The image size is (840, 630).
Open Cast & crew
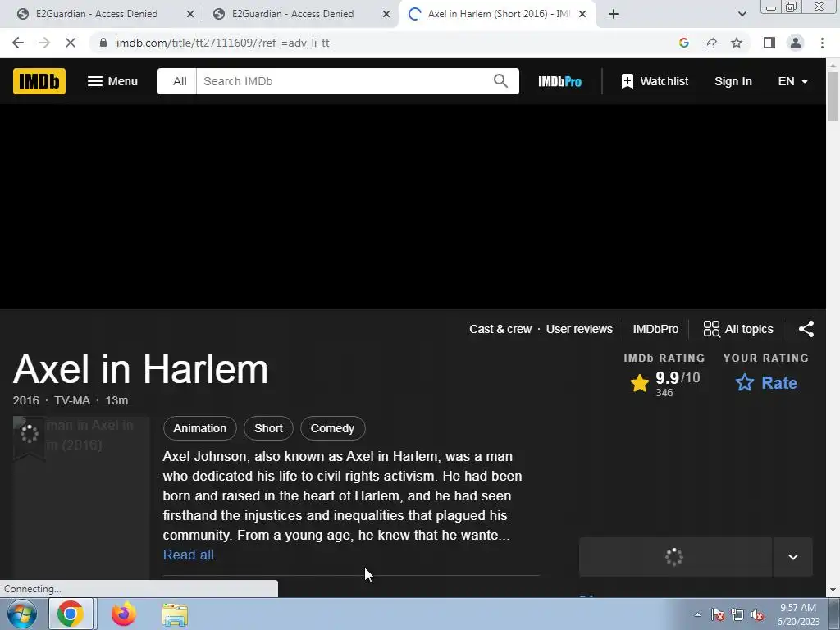tap(500, 329)
